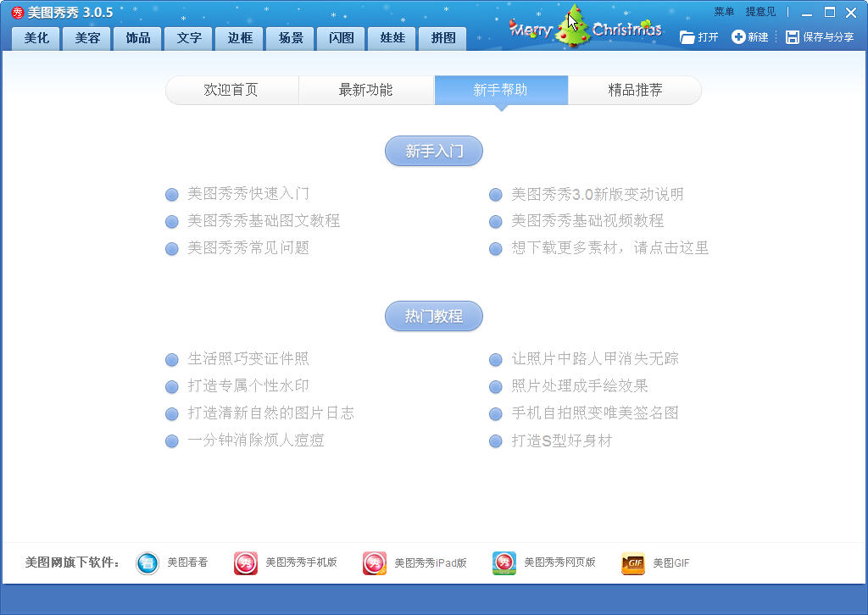The height and width of the screenshot is (615, 868).
Task: Open link 美图秀秀快速入门
Action: point(248,194)
